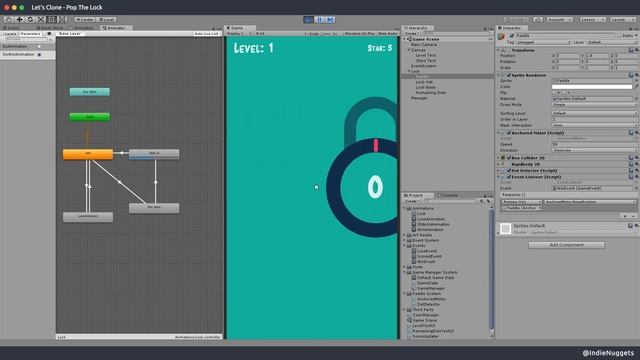The height and width of the screenshot is (360, 640).
Task: Add a response with plus button
Action: 624,216
